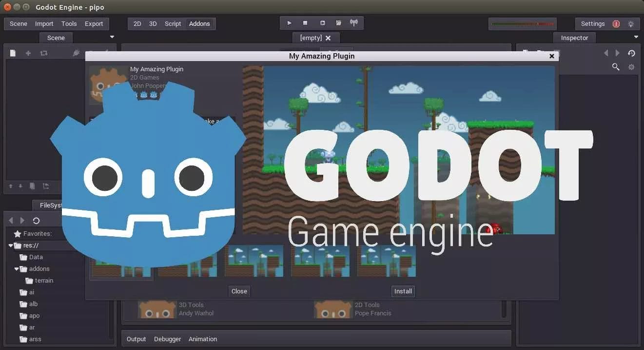Instance a child scene with the link icon
This screenshot has width=644, height=350.
pos(43,53)
